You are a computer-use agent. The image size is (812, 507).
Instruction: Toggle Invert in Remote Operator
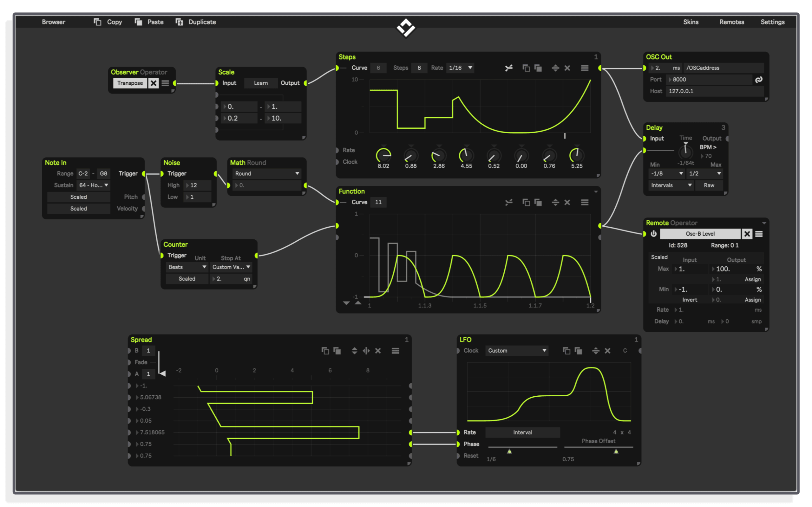(x=690, y=300)
